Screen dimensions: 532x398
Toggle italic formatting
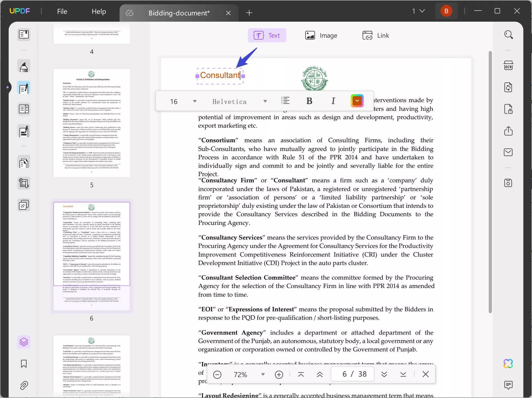(x=333, y=101)
